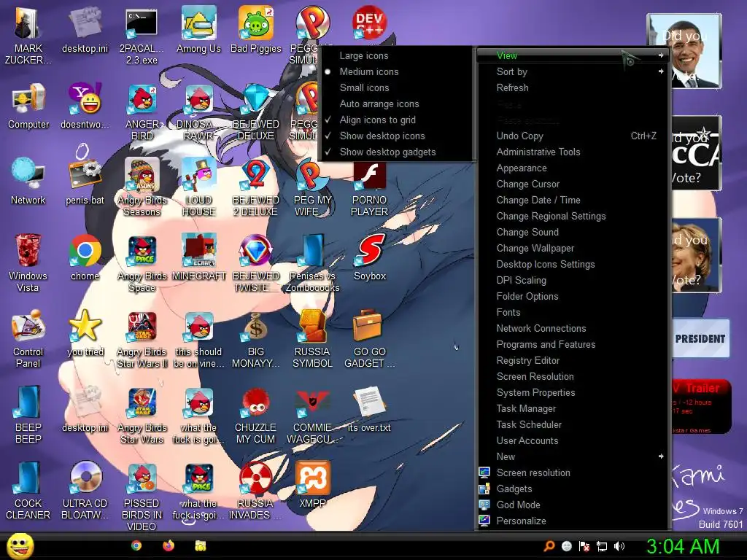Click the PRESIDENT gadget button
747x560 pixels.
pyautogui.click(x=700, y=338)
